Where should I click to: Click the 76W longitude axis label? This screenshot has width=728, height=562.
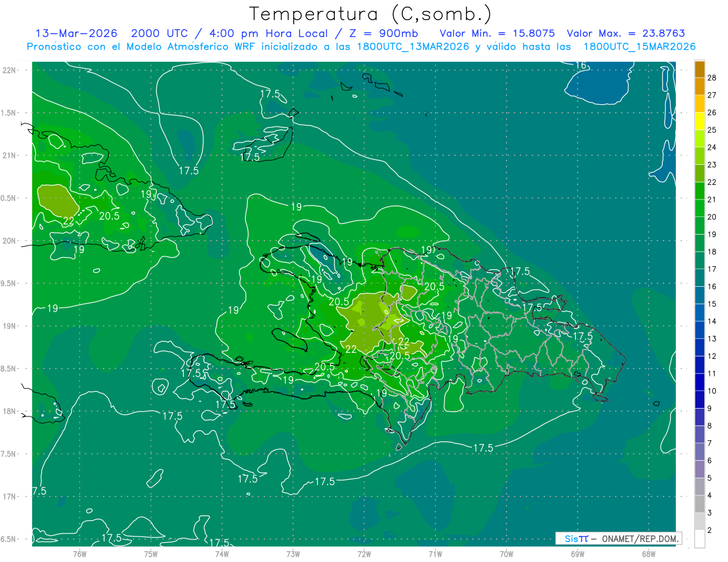(79, 554)
